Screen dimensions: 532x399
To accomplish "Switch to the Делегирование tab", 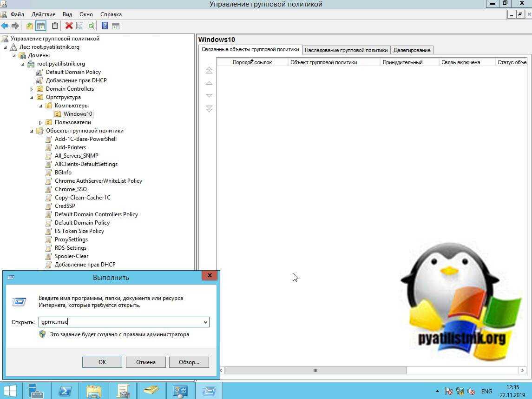I will point(412,50).
